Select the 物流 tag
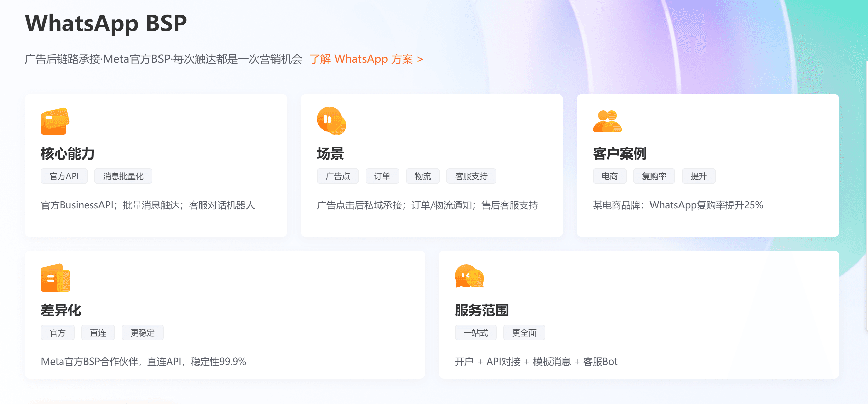 tap(423, 176)
